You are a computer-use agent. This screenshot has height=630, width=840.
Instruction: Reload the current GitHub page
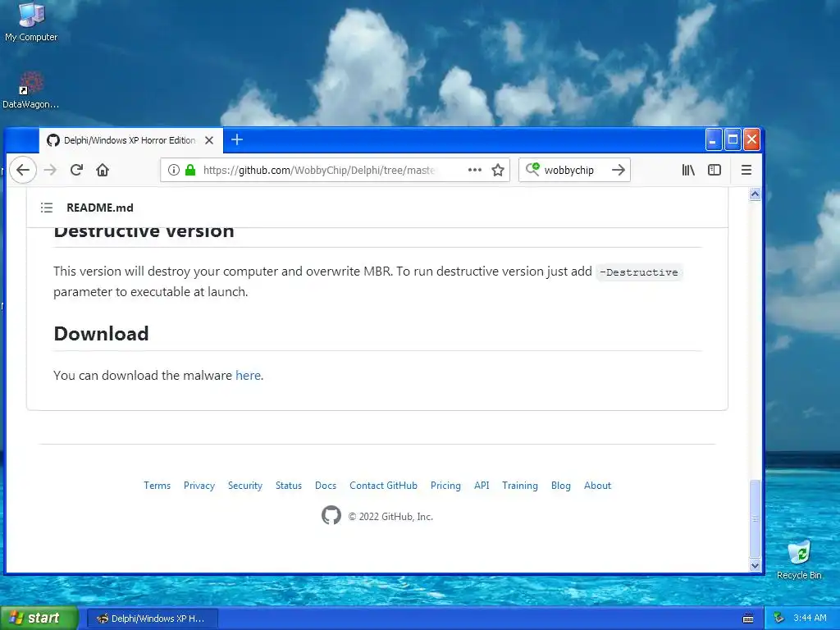click(x=76, y=170)
